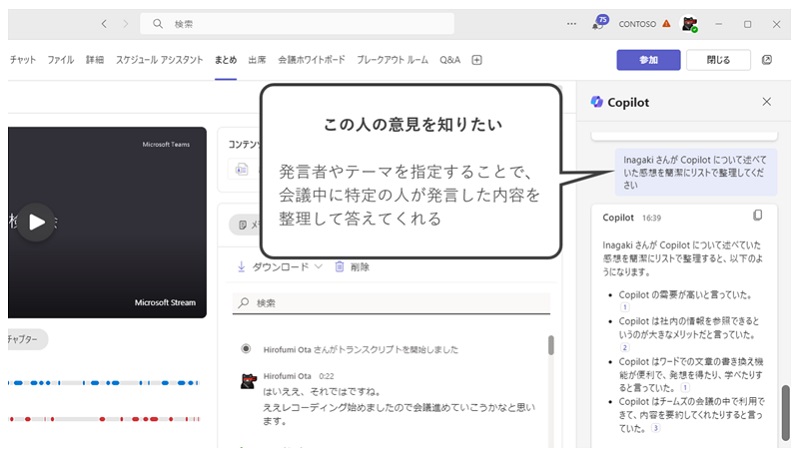Click the チャプター chip

click(x=28, y=339)
